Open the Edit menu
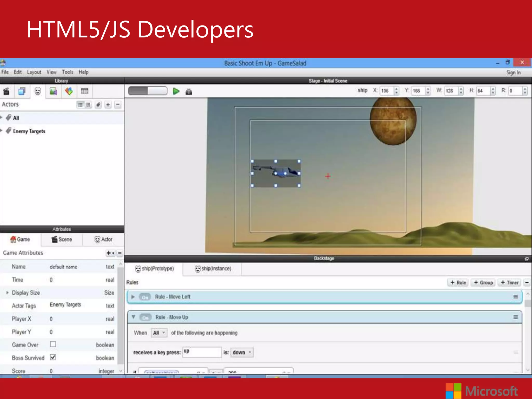 click(18, 72)
